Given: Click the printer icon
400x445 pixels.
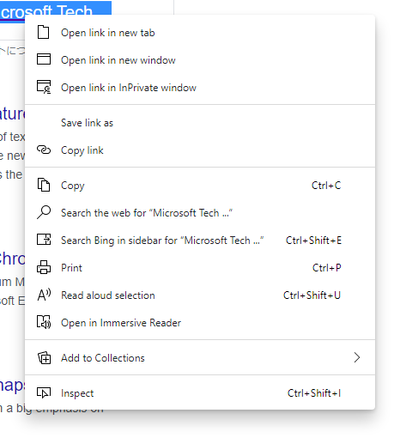Looking at the screenshot, I should pyautogui.click(x=44, y=267).
